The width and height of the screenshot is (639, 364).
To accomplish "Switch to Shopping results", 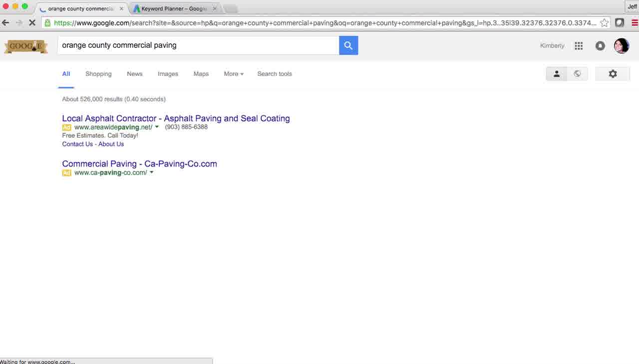I will tap(98, 74).
